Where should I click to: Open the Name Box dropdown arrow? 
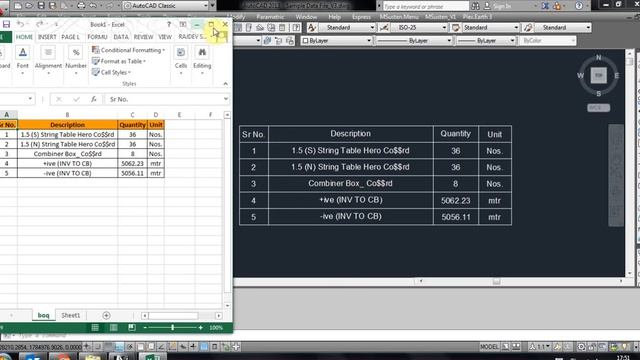click(x=30, y=99)
